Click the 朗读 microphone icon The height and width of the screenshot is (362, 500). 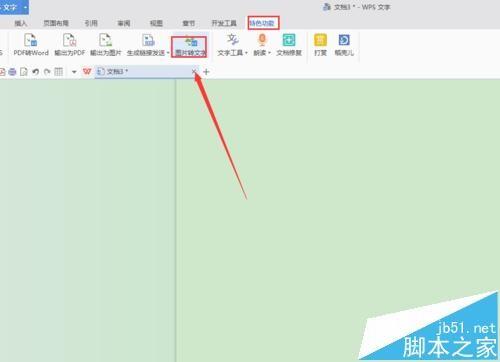point(262,40)
